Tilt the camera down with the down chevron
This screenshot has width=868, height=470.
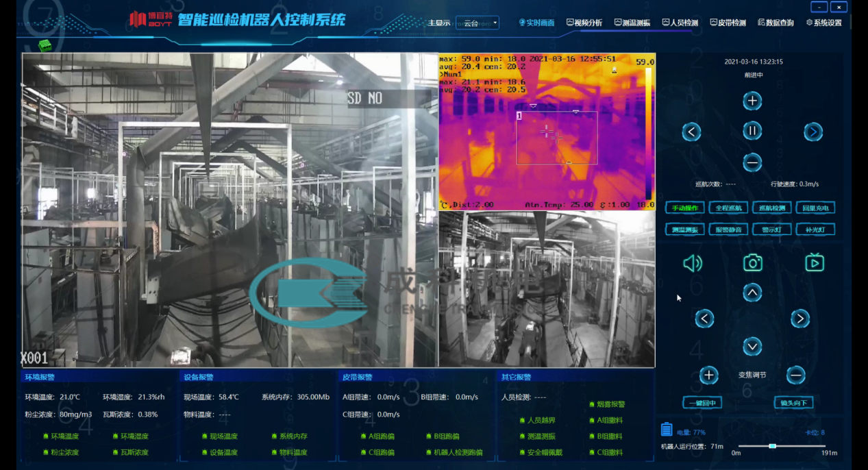pyautogui.click(x=752, y=346)
